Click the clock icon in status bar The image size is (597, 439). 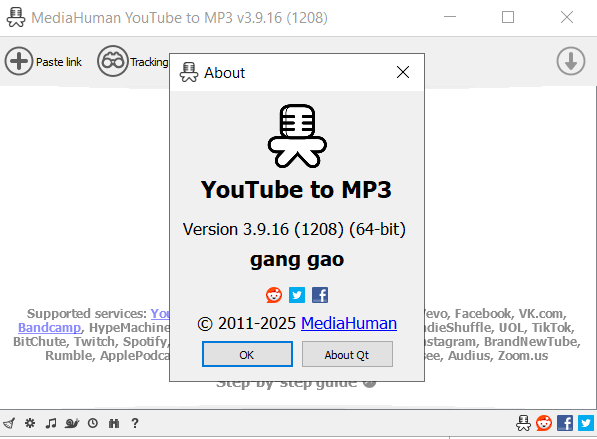coord(93,423)
